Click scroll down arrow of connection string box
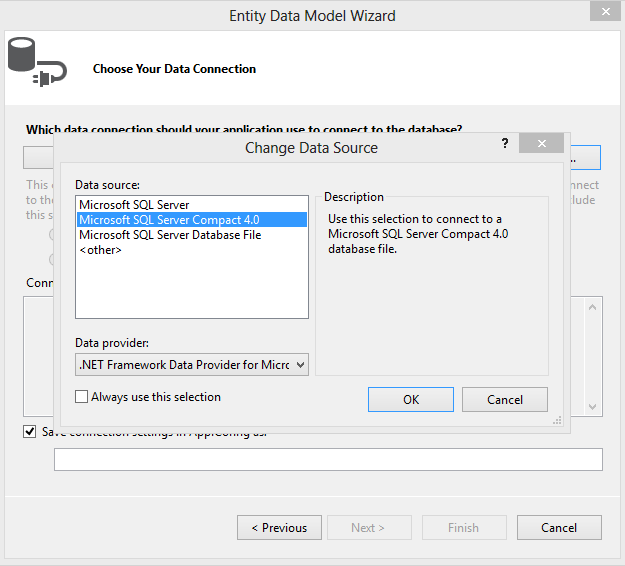The width and height of the screenshot is (625, 566). tap(593, 407)
